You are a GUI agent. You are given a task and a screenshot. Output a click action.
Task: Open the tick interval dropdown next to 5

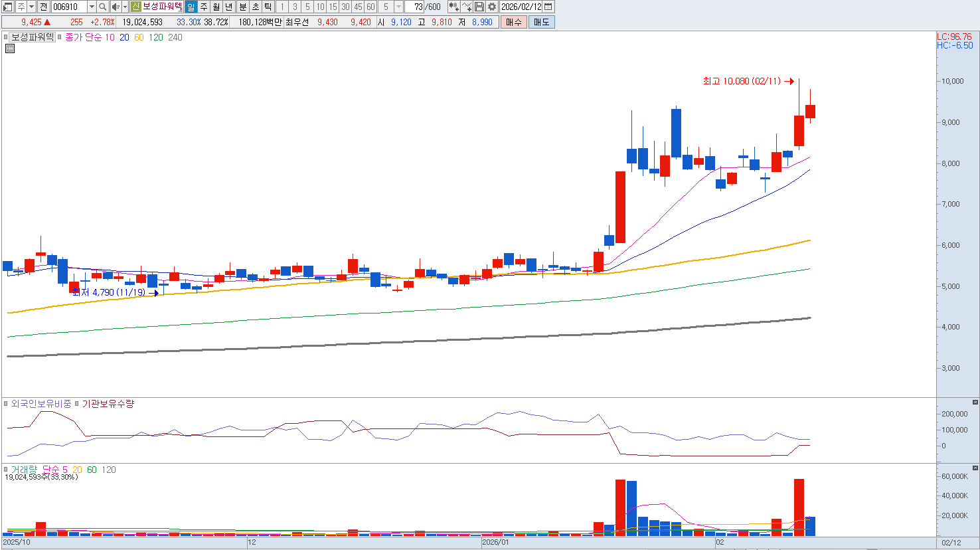pos(398,7)
